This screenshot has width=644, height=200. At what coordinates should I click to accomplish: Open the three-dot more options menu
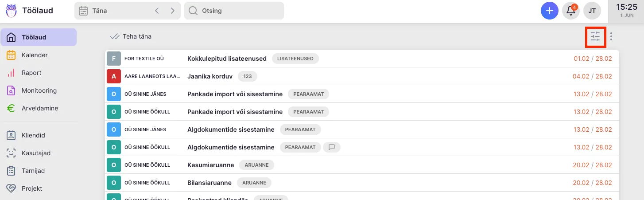[x=611, y=37]
